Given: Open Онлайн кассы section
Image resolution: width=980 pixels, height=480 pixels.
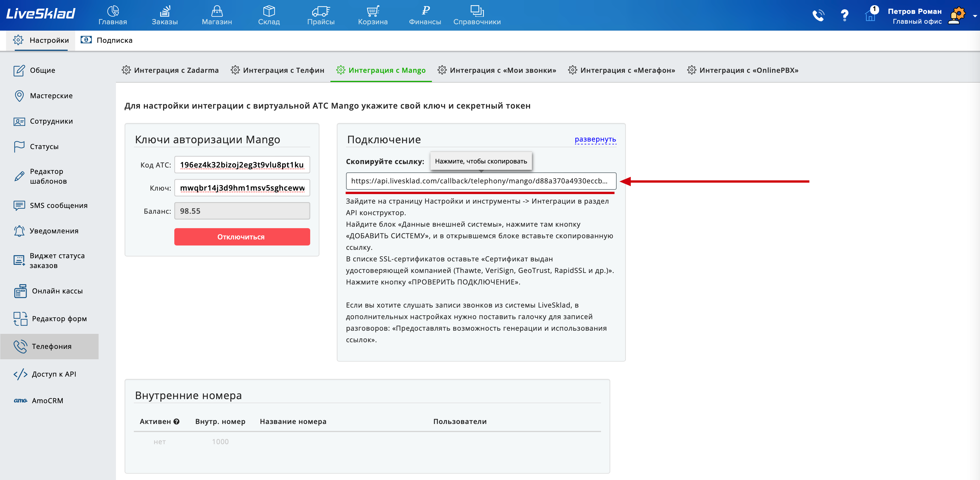Looking at the screenshot, I should [x=48, y=291].
